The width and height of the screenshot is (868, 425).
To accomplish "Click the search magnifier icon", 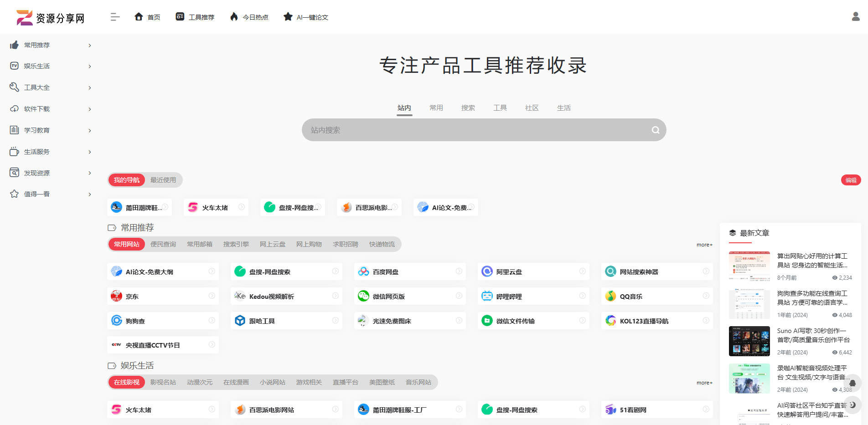I will [x=655, y=130].
